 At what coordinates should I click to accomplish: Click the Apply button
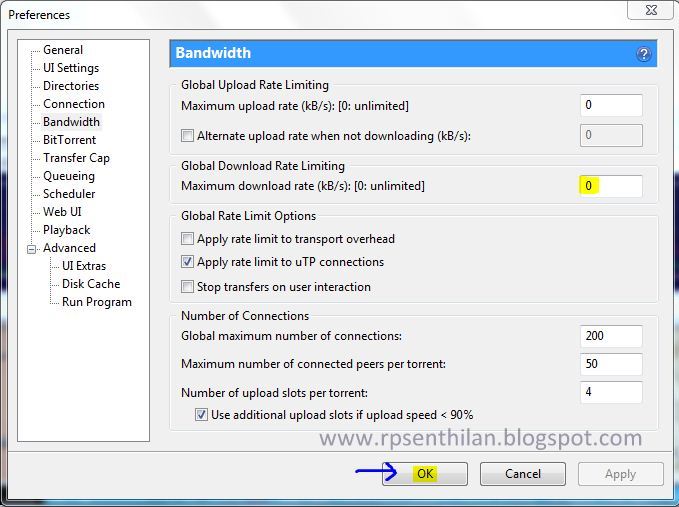point(621,474)
